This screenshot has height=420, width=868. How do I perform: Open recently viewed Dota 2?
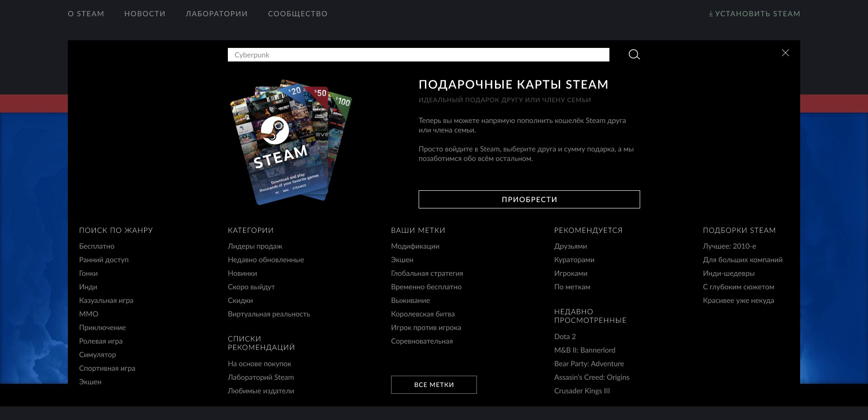coord(565,337)
